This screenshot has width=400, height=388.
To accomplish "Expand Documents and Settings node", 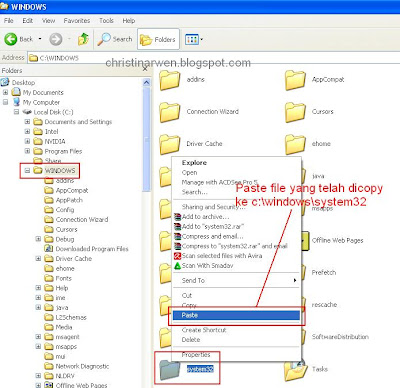I will [27, 122].
